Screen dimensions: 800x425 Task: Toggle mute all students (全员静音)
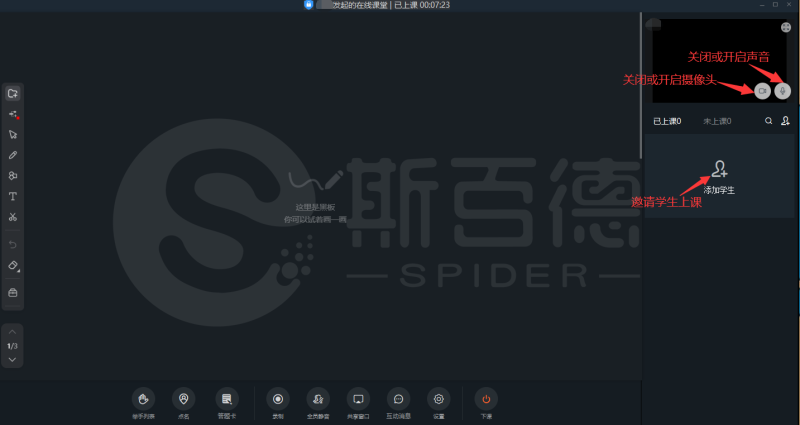318,398
